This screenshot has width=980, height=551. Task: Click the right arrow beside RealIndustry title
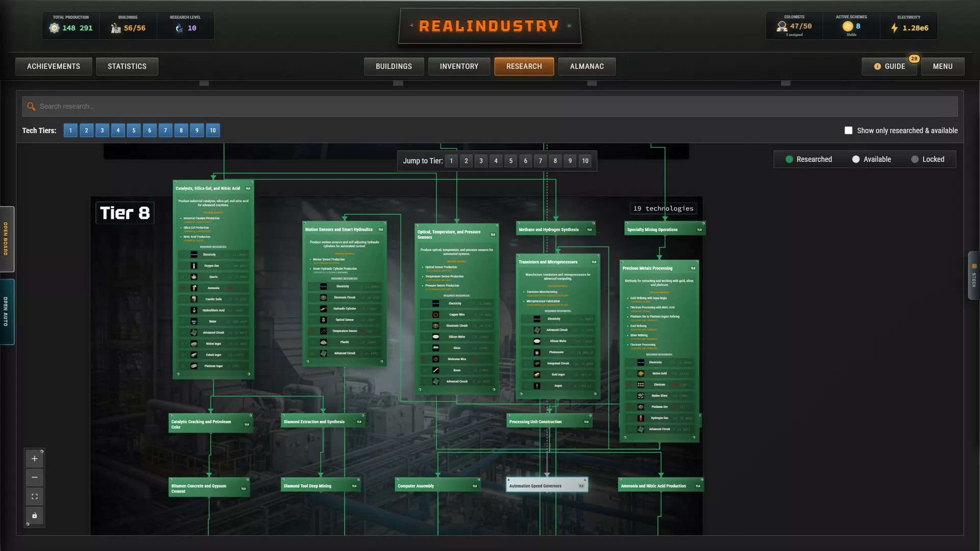pos(569,26)
